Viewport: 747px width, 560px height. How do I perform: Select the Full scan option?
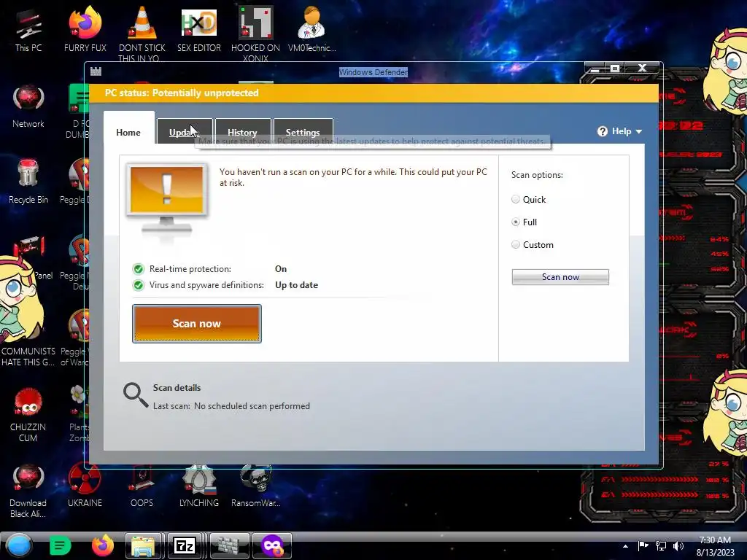point(516,222)
